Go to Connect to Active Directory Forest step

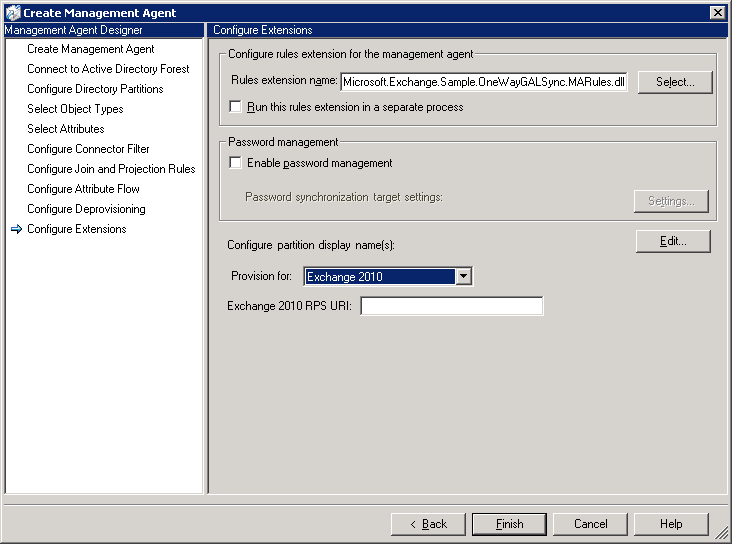[x=108, y=69]
